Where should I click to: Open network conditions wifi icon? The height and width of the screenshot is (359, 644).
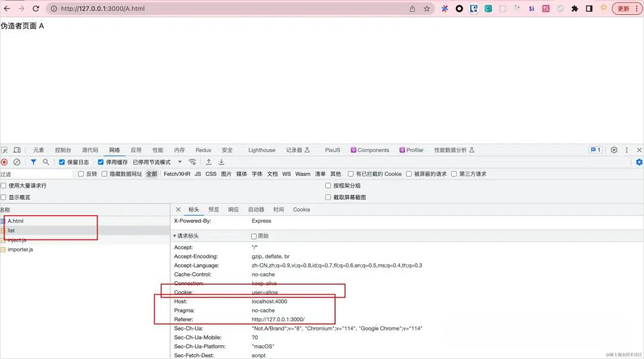192,162
